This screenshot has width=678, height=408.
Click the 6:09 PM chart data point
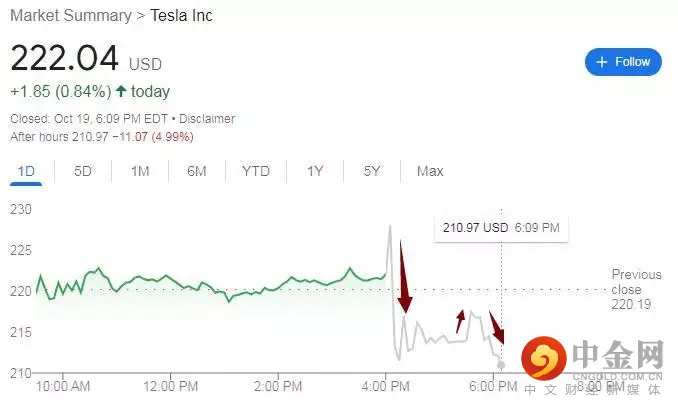coord(501,364)
